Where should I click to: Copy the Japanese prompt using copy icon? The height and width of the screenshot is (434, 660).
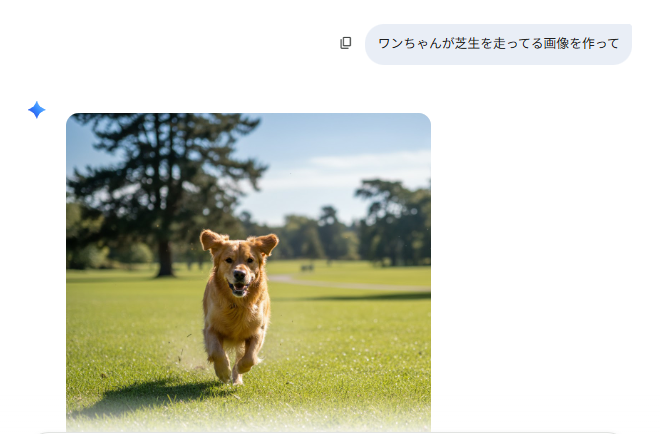pyautogui.click(x=346, y=43)
